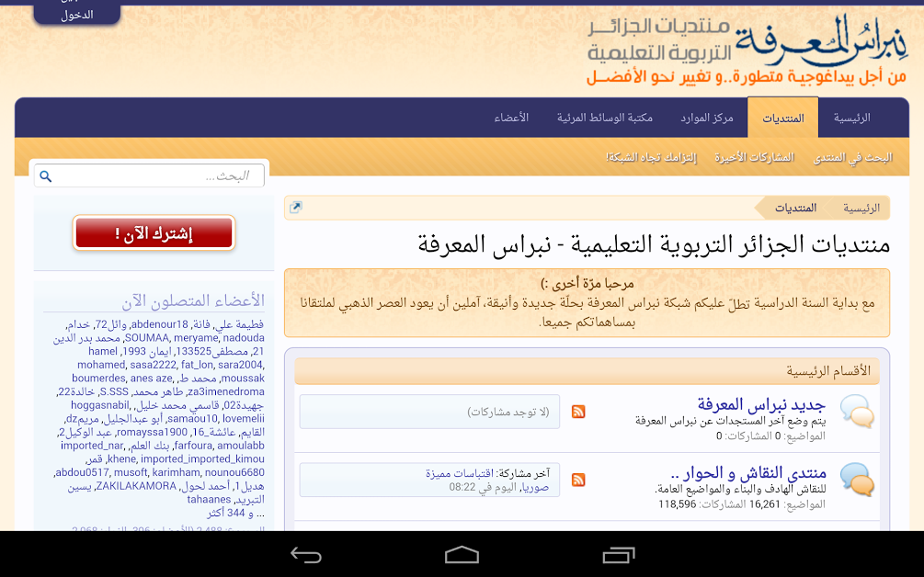The width and height of the screenshot is (924, 577).
Task: Open the جديد نبراس المعرفة forum
Action: coord(761,404)
